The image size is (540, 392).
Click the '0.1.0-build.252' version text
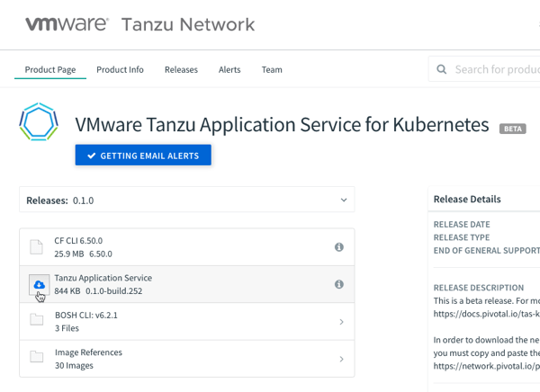113,291
